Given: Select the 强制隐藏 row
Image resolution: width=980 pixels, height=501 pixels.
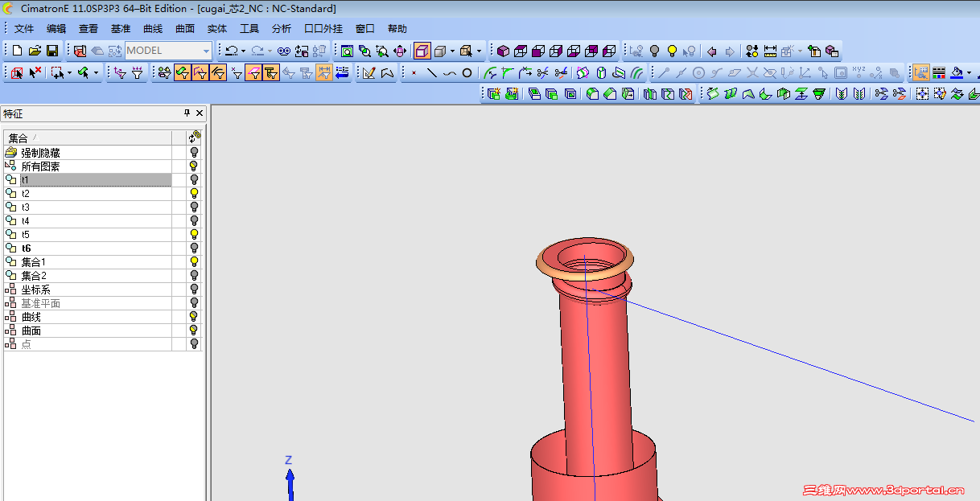Looking at the screenshot, I should pyautogui.click(x=88, y=153).
